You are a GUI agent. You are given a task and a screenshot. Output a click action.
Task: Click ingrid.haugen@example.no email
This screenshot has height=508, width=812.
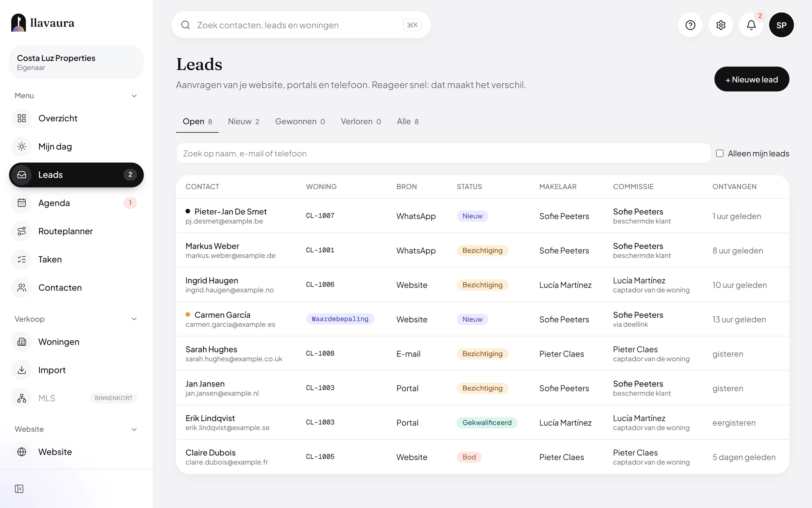click(230, 290)
